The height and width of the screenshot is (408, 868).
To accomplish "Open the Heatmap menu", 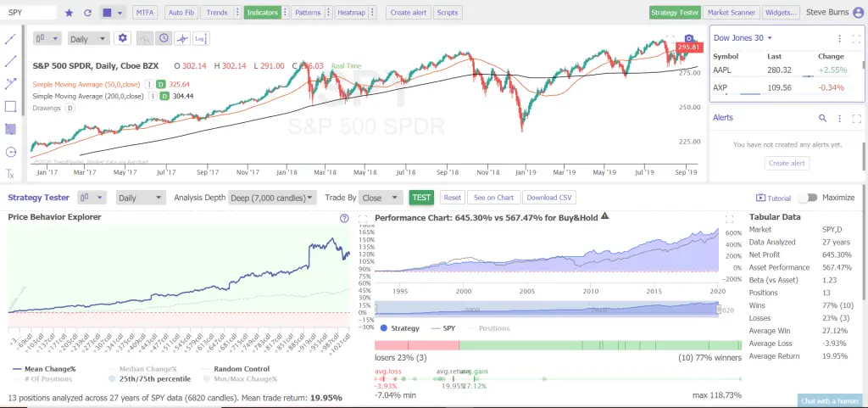I will [x=352, y=12].
